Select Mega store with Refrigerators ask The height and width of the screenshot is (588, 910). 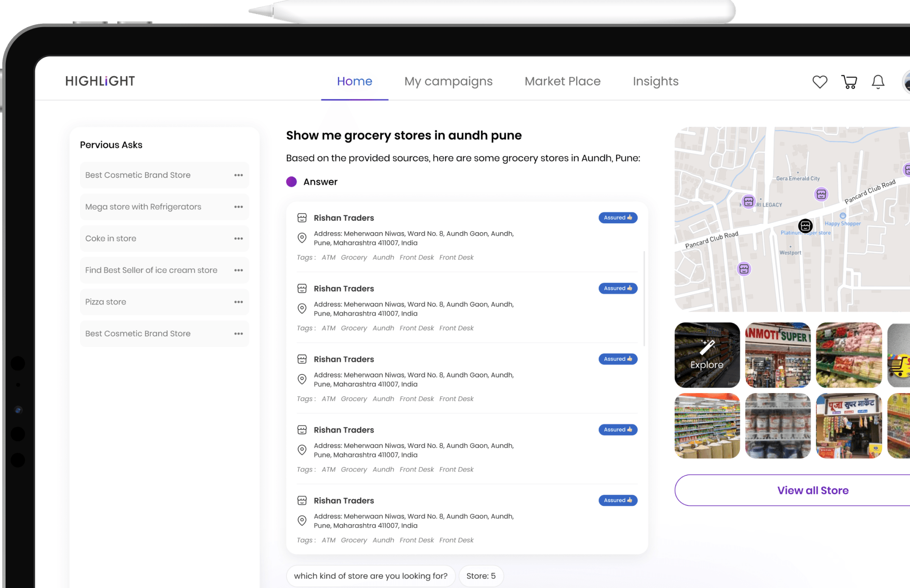coord(164,207)
